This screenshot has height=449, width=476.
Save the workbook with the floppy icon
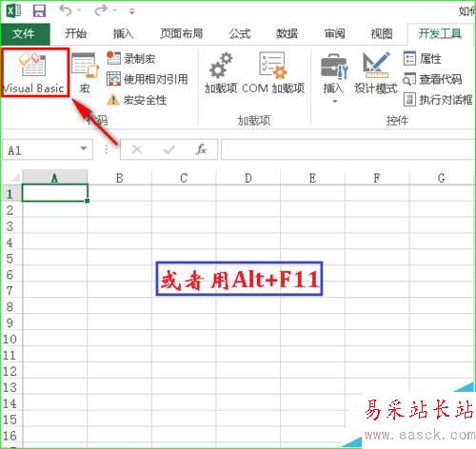pos(40,10)
